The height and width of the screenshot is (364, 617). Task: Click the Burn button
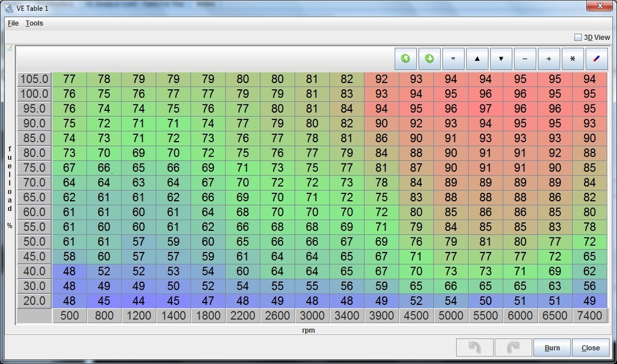click(552, 348)
